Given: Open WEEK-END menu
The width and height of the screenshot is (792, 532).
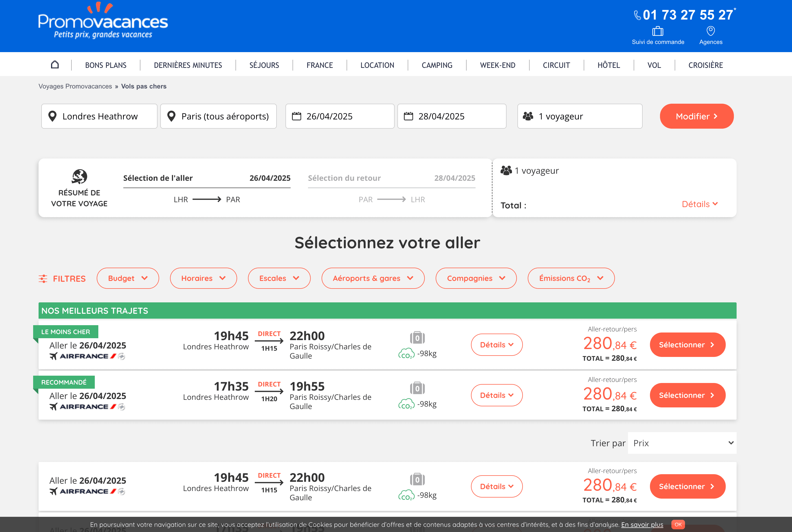Looking at the screenshot, I should pyautogui.click(x=497, y=65).
